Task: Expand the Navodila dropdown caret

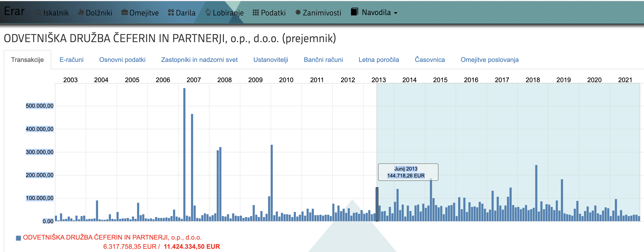Action: click(x=395, y=13)
